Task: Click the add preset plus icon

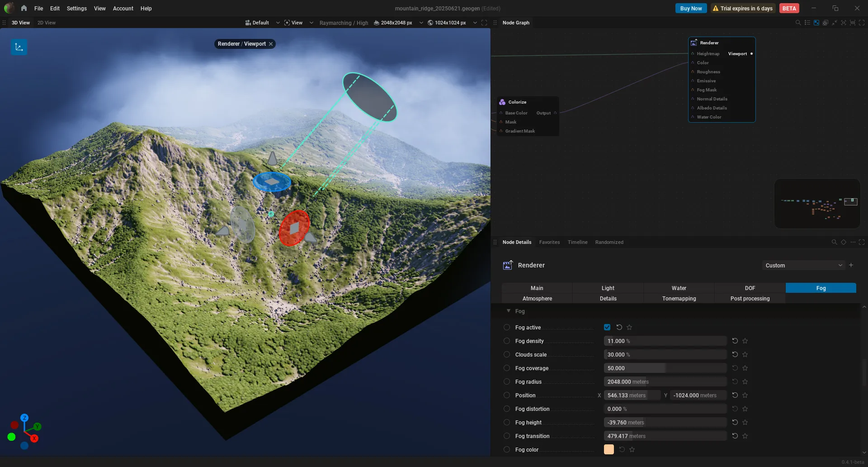Action: pyautogui.click(x=851, y=265)
